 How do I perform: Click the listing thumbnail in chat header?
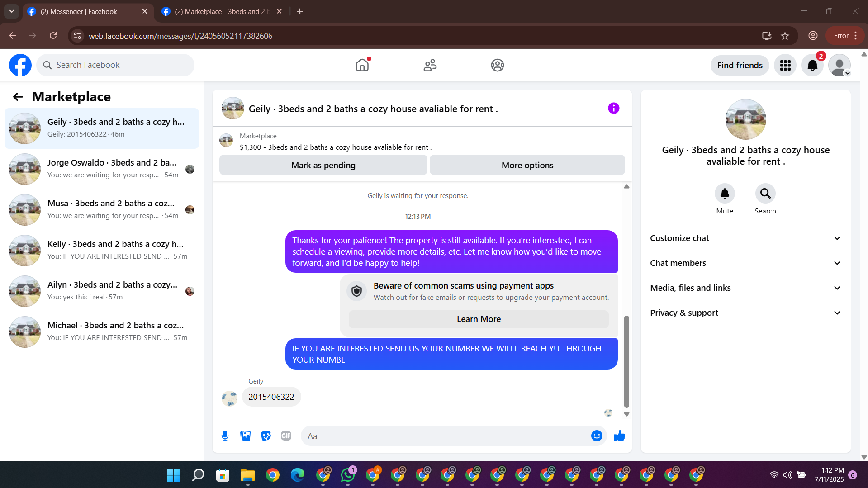pos(233,108)
